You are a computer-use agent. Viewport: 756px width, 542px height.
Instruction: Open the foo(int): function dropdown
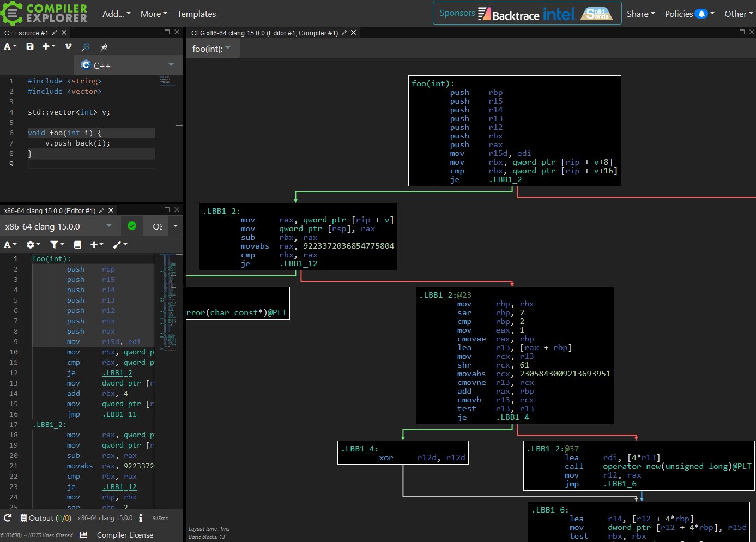211,49
